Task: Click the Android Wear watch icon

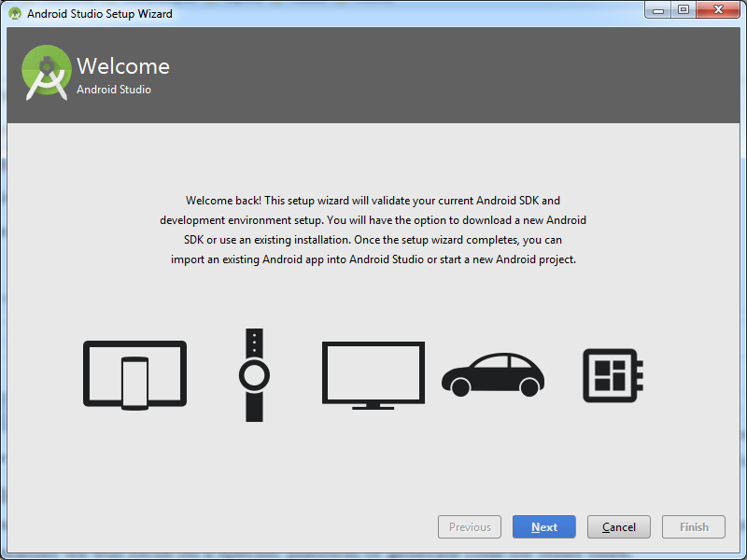Action: 254,375
